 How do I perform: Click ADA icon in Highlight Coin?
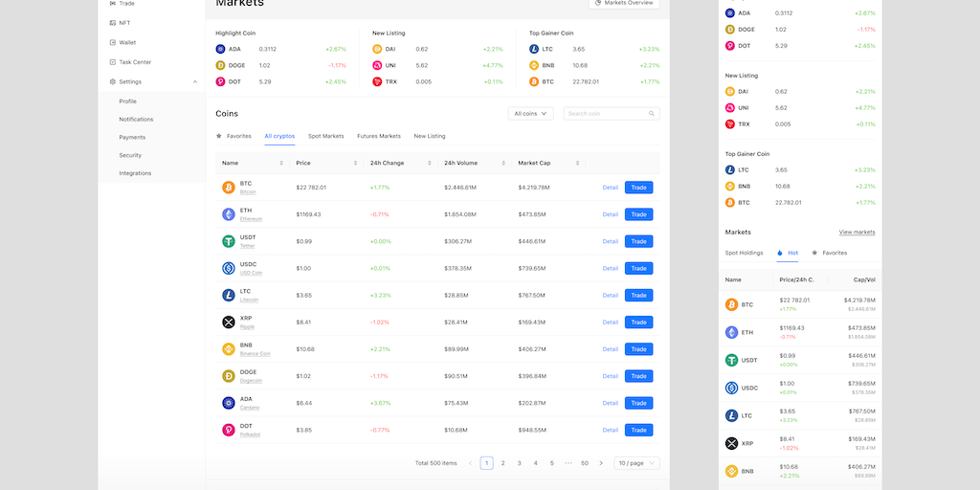point(220,49)
